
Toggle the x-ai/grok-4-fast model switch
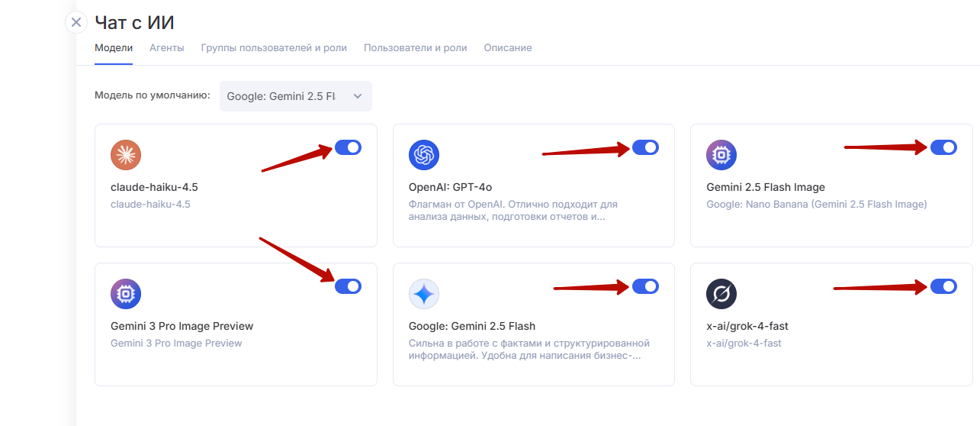point(943,286)
